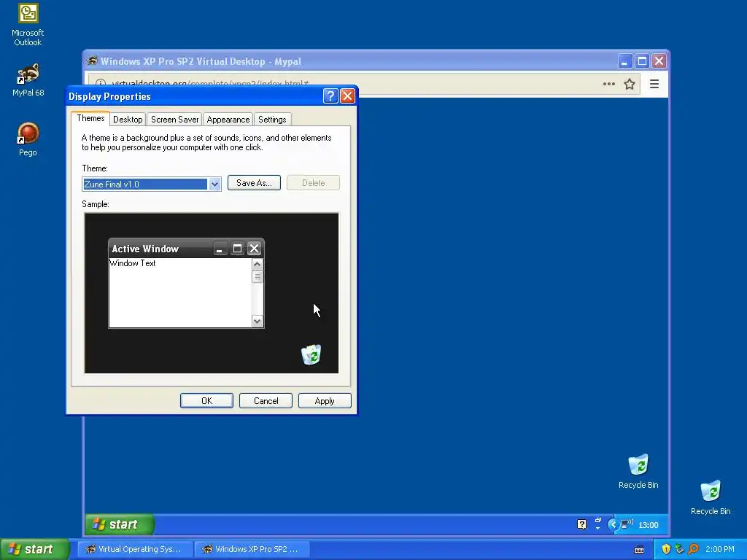The image size is (747, 560).
Task: Click the site info icon in the address bar
Action: click(101, 84)
